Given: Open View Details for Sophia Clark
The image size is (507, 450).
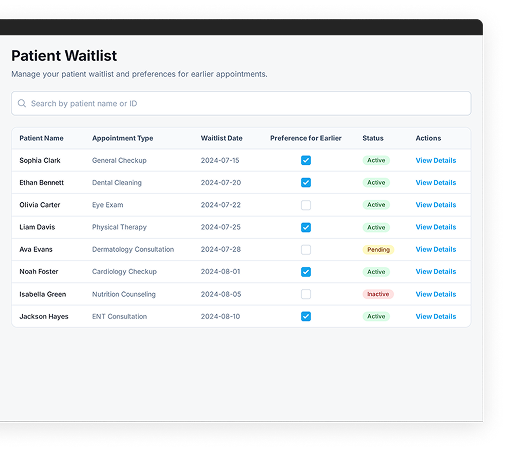Looking at the screenshot, I should click(x=436, y=160).
